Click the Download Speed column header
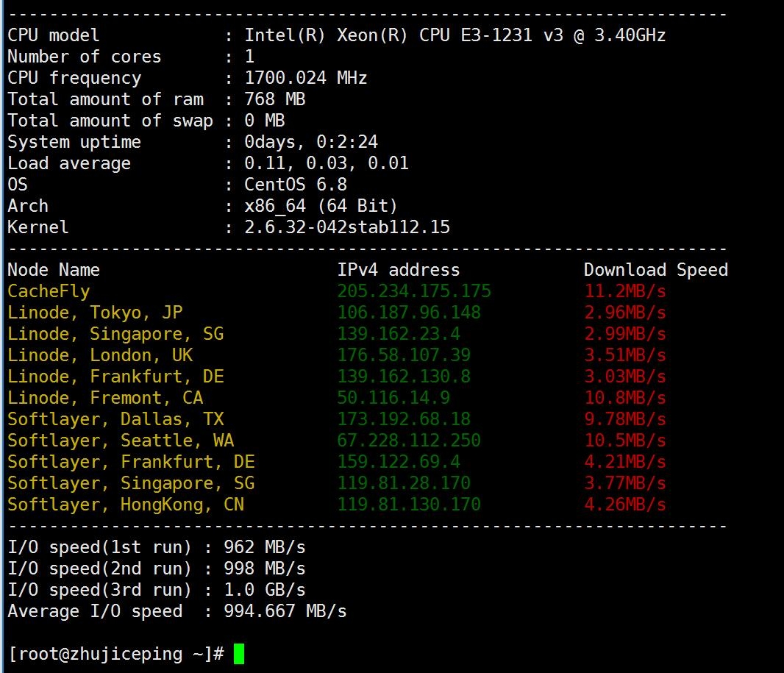 [x=655, y=270]
